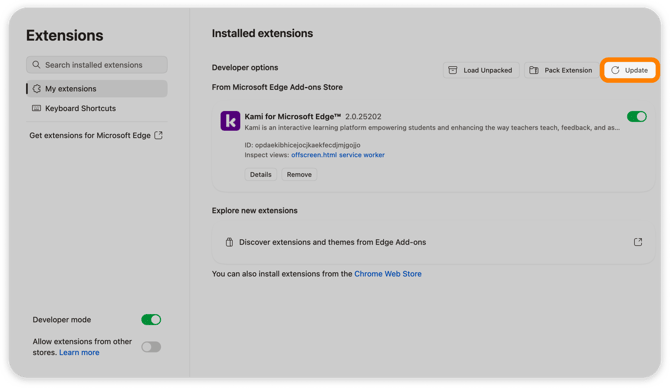The width and height of the screenshot is (670, 388).
Task: Open the Chrome Web Store link
Action: pyautogui.click(x=388, y=273)
